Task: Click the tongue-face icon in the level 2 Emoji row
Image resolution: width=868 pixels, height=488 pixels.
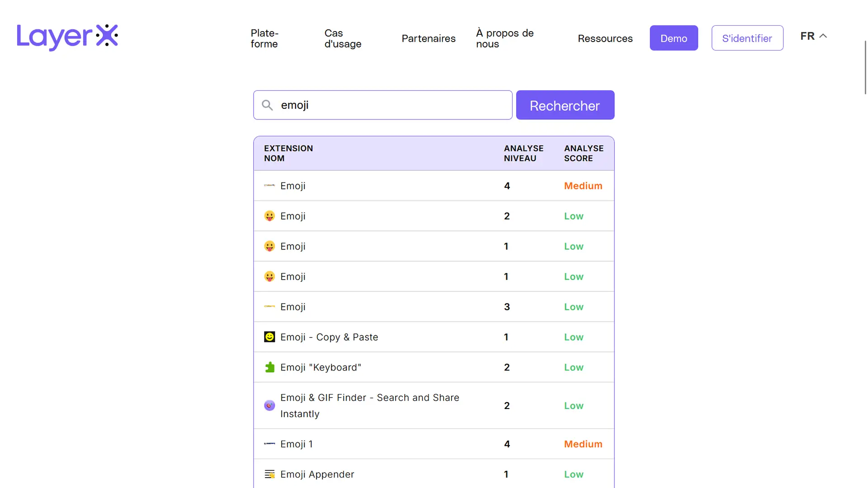Action: coord(269,216)
